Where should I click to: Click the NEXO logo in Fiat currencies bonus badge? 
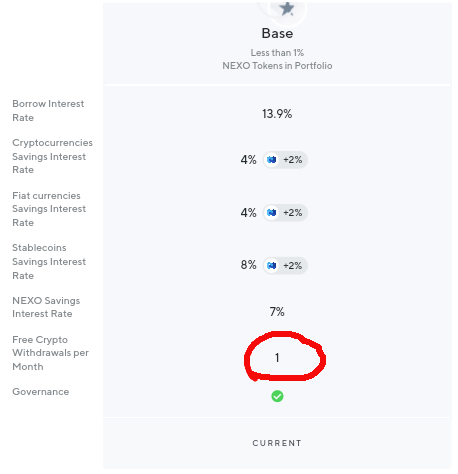pos(272,212)
